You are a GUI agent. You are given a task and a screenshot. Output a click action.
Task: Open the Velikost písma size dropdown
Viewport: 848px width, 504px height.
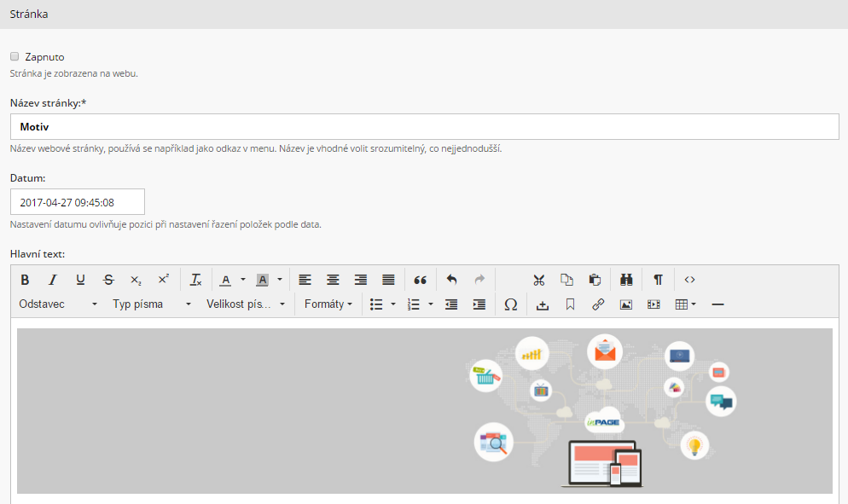[246, 304]
